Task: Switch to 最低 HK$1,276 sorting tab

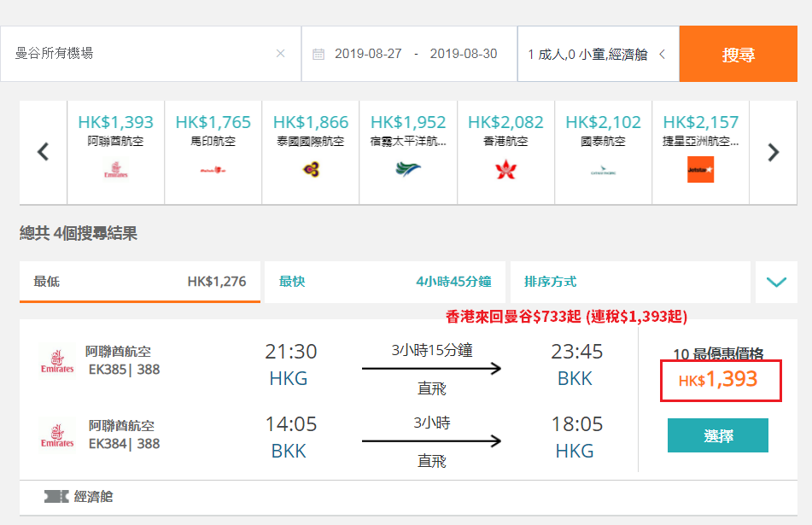Action: pyautogui.click(x=140, y=282)
